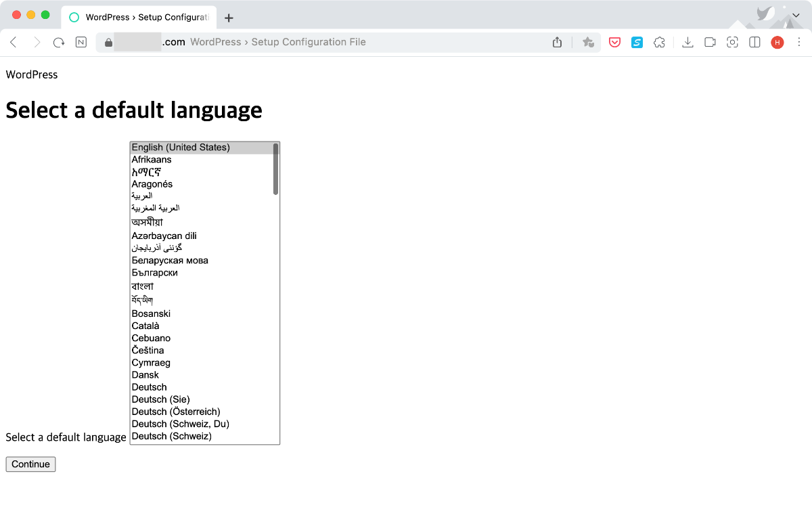This screenshot has height=524, width=812.
Task: Open the red H profile avatar
Action: (x=777, y=42)
